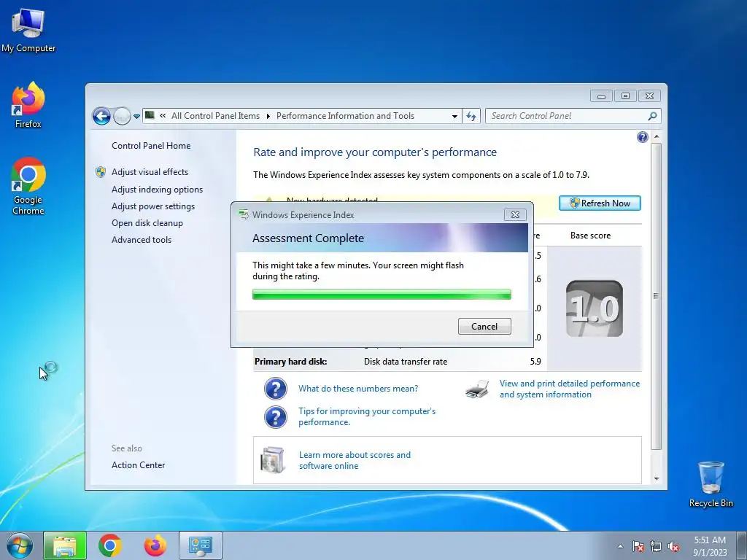747x560 pixels.
Task: Open Action Center under See also
Action: pos(138,464)
